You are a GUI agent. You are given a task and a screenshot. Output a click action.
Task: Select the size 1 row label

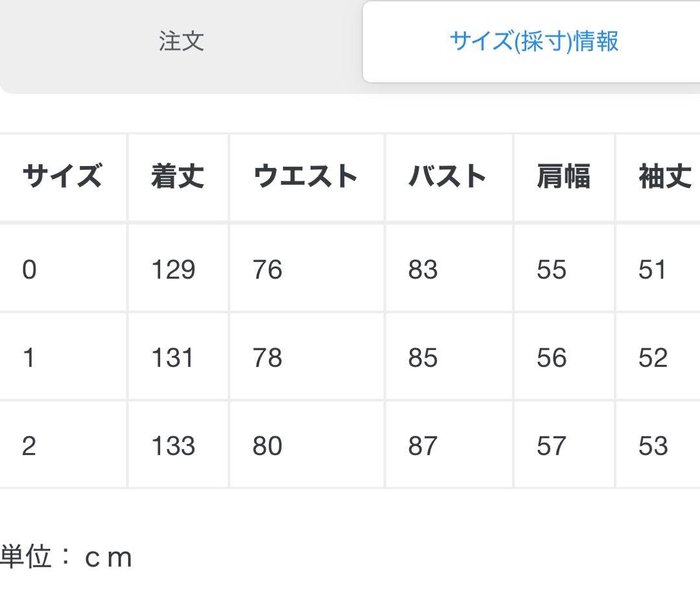pyautogui.click(x=29, y=358)
